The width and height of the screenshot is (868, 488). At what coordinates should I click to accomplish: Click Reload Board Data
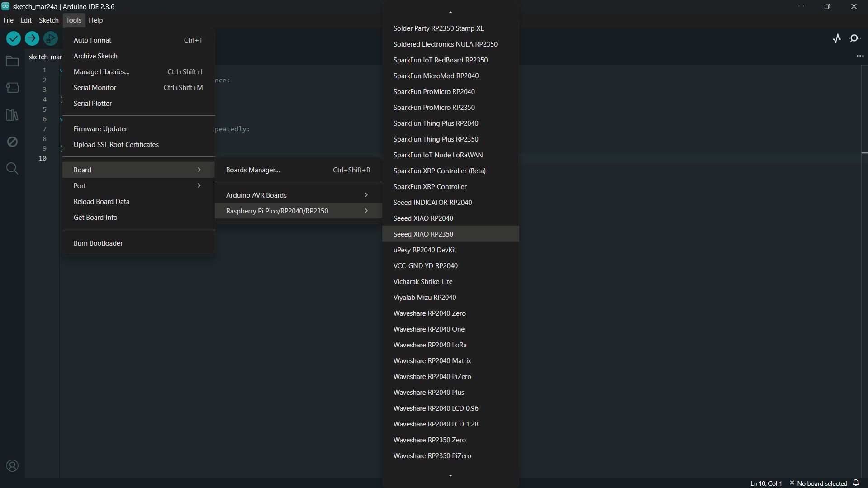(138, 202)
